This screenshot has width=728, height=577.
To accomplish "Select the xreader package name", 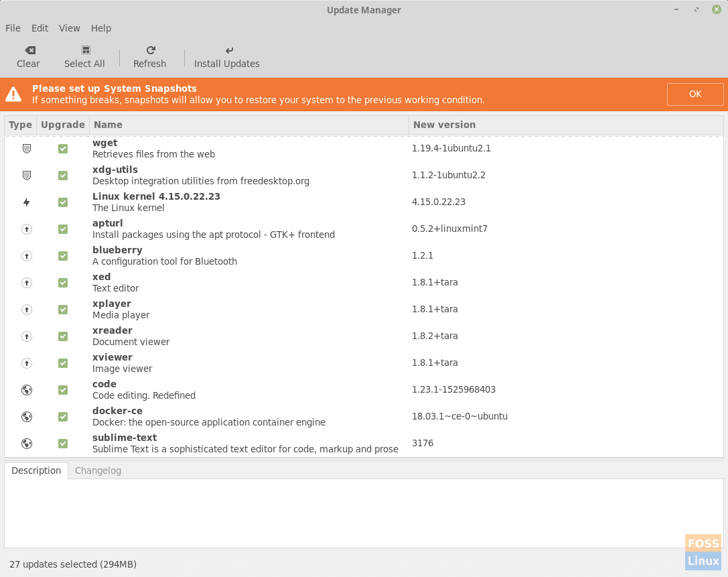I will coord(113,331).
